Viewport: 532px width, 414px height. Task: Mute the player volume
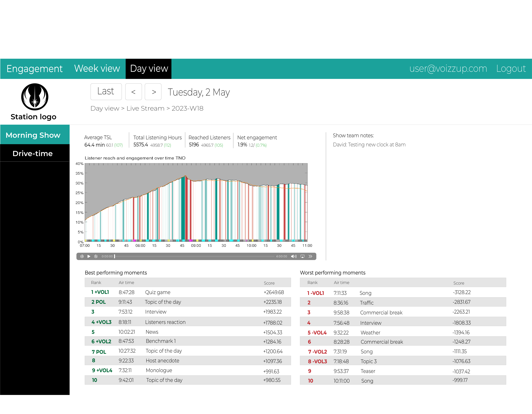pyautogui.click(x=294, y=256)
